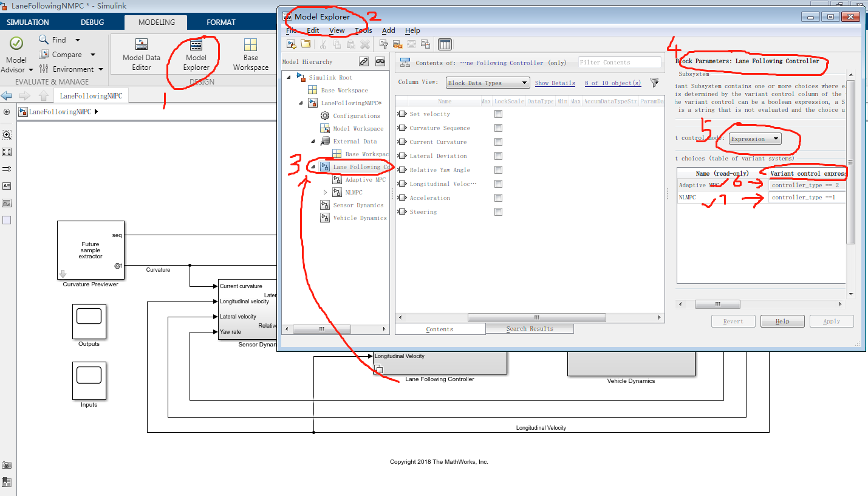Click the Show Masked Subsystems mask icon

pos(380,61)
